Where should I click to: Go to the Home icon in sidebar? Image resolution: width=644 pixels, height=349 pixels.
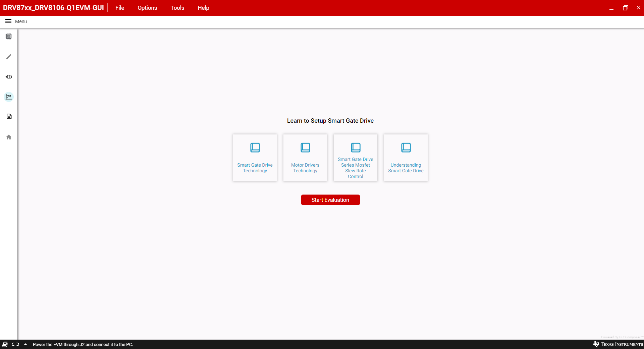pos(9,137)
